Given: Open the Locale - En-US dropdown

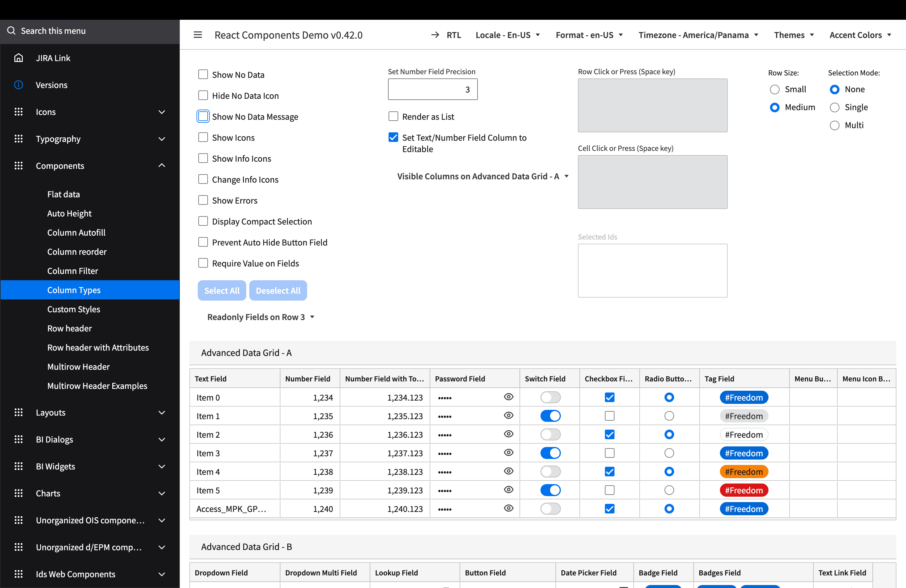Looking at the screenshot, I should (x=508, y=35).
